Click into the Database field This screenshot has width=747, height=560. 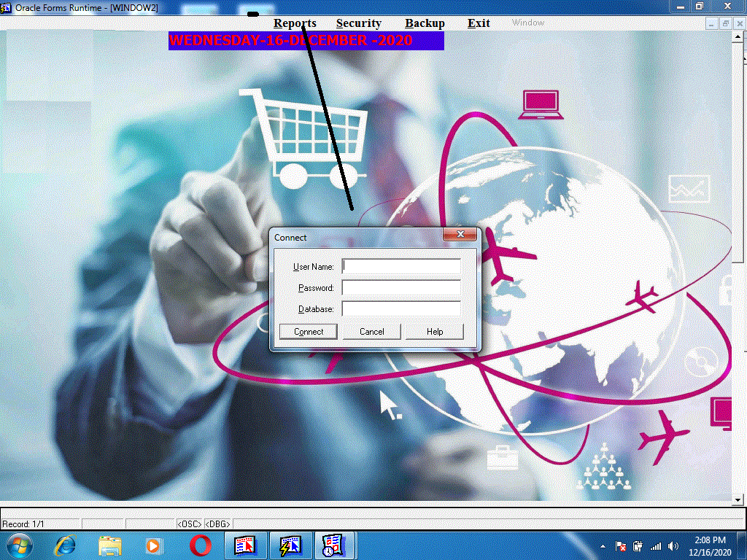(401, 309)
